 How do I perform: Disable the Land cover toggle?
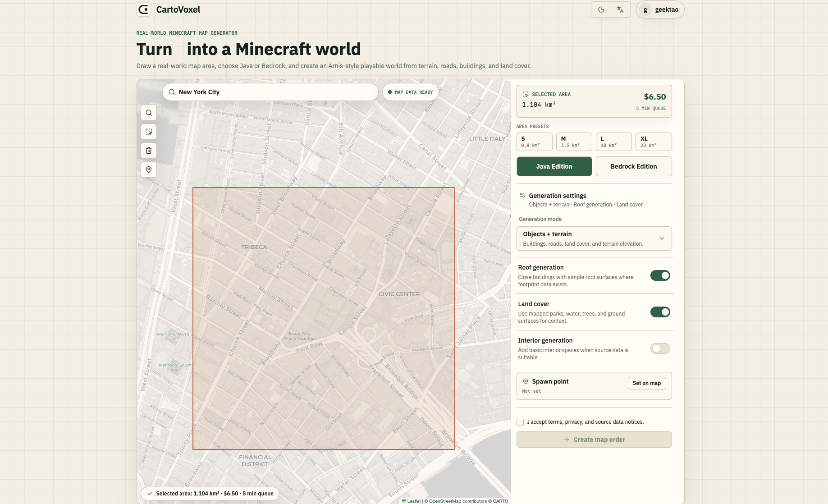[x=660, y=312]
